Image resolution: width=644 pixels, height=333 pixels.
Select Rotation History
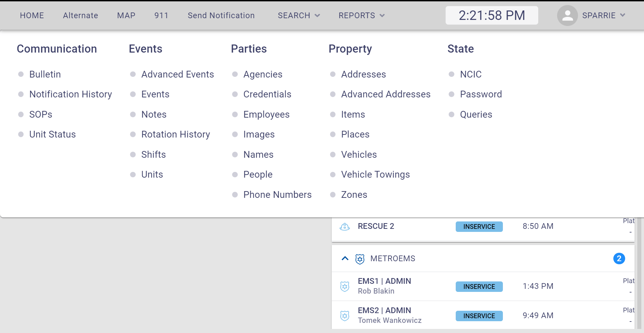[x=176, y=134]
